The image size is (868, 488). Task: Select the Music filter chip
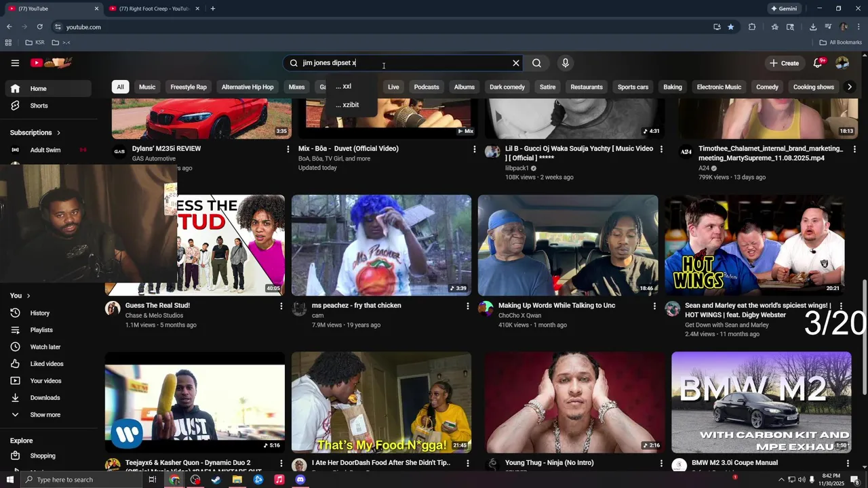147,87
